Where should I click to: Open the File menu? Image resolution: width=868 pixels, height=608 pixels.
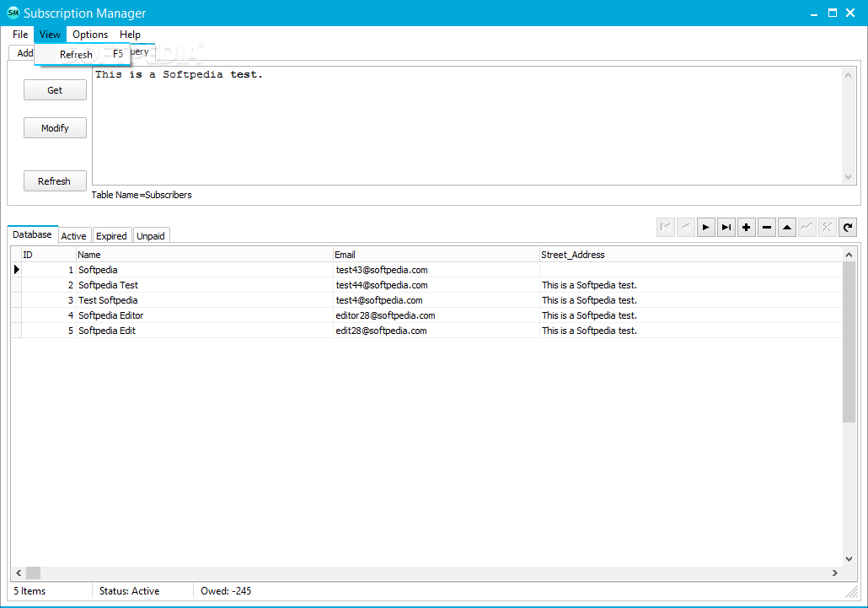click(20, 35)
